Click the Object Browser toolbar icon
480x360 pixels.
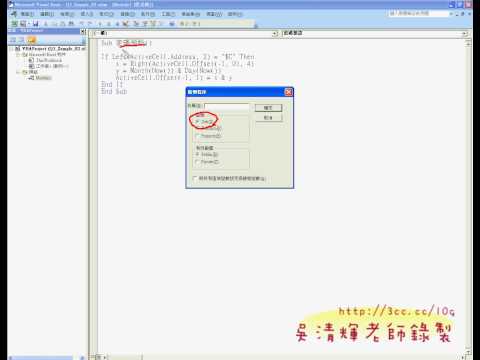[x=153, y=24]
